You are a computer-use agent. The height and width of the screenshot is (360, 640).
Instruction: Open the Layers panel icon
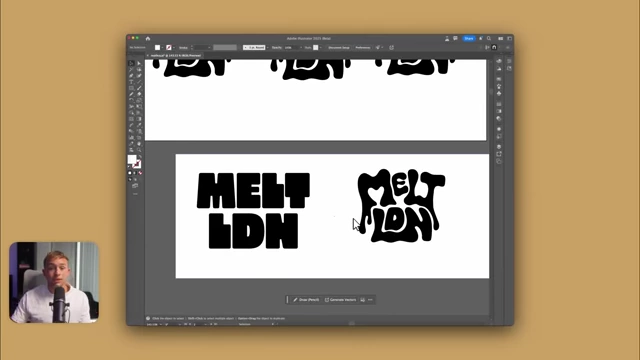pos(499,147)
